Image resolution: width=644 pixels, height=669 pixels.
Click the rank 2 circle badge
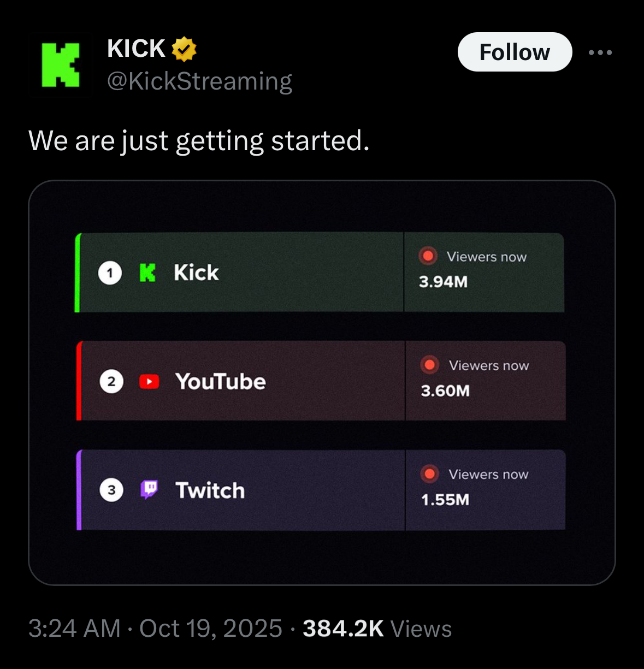111,381
